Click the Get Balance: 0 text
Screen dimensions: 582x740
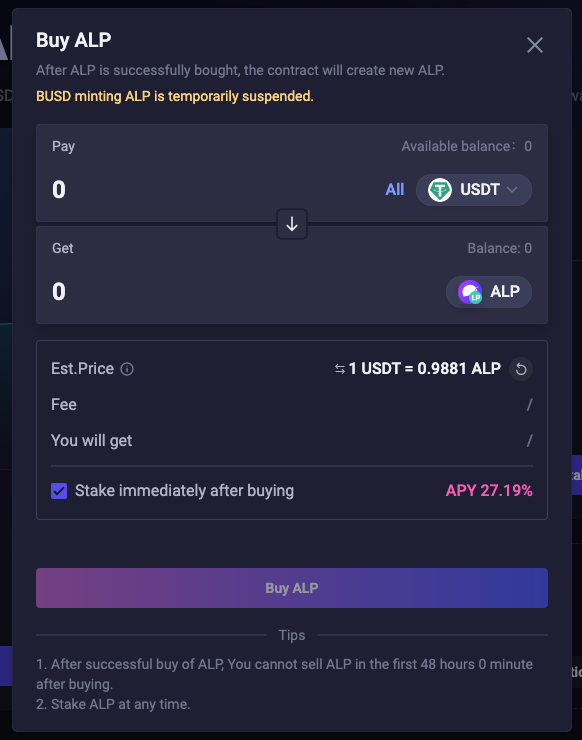(x=499, y=248)
